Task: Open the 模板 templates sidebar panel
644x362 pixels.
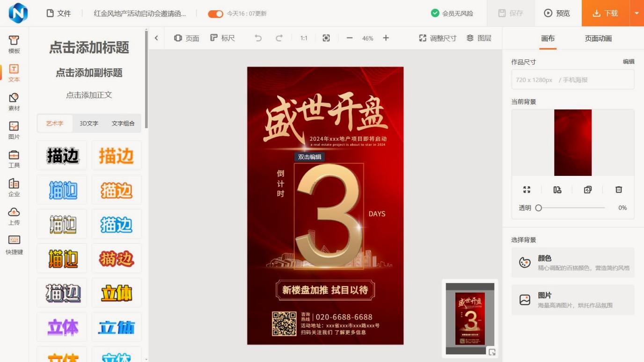Action: 14,45
